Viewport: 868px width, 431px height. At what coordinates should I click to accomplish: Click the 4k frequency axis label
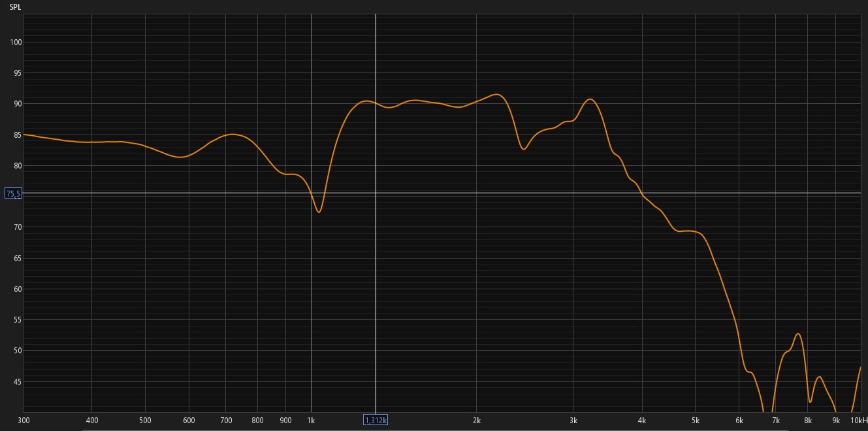(642, 421)
